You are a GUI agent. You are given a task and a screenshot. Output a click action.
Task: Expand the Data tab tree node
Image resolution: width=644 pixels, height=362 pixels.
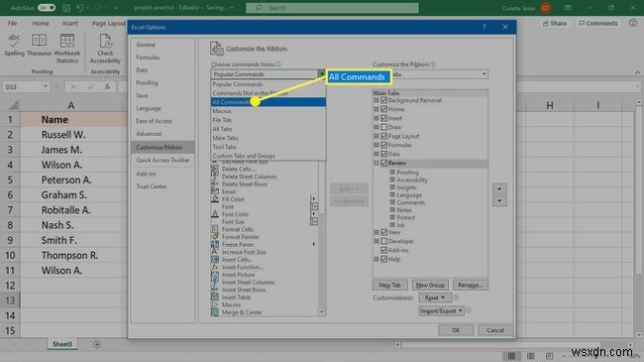376,154
